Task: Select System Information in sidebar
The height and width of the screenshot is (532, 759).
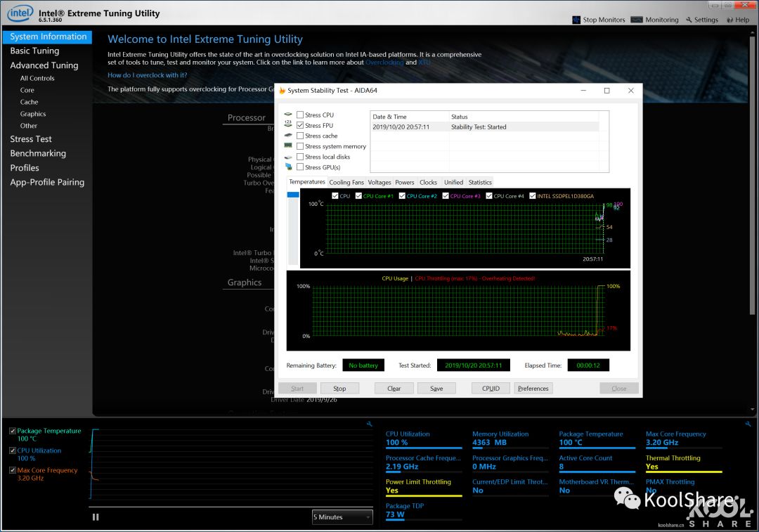Action: 48,37
